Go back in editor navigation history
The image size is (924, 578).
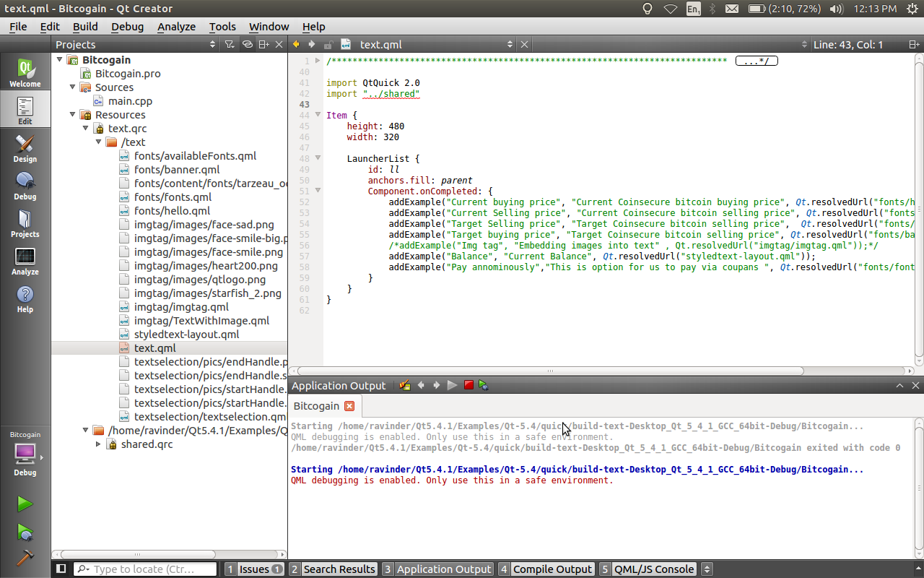(296, 45)
